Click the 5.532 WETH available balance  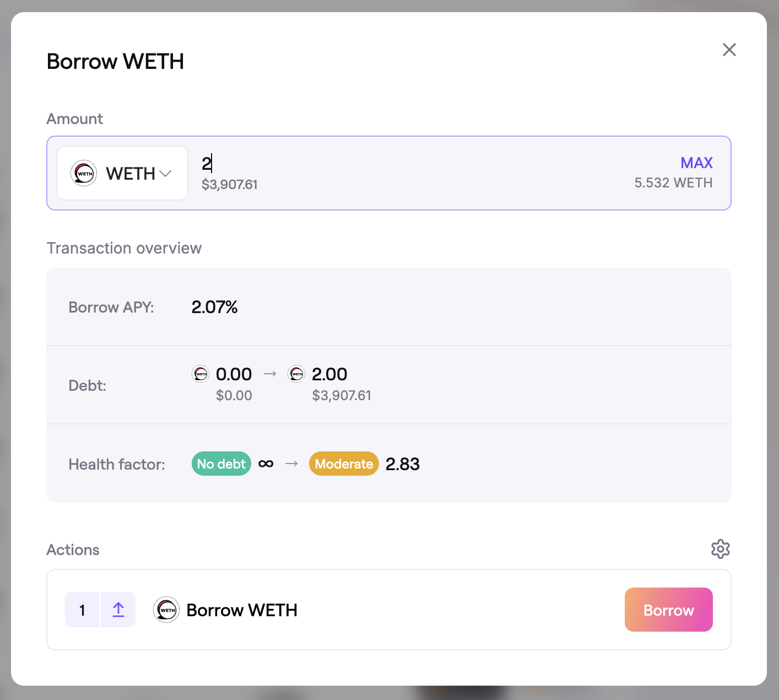point(673,182)
